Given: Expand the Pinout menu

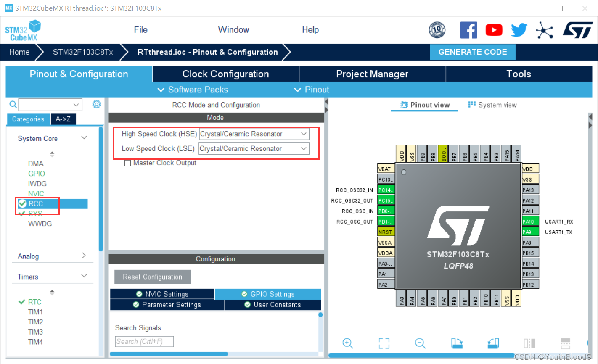Looking at the screenshot, I should [x=312, y=90].
